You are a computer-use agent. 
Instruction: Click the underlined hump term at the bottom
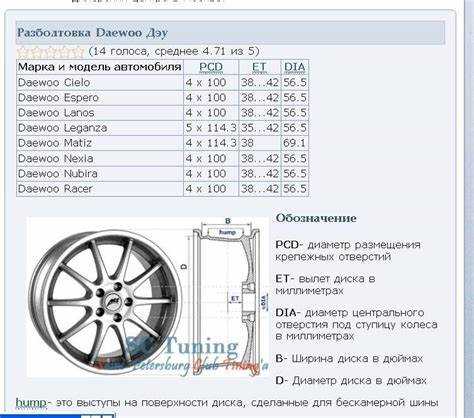coord(31,402)
